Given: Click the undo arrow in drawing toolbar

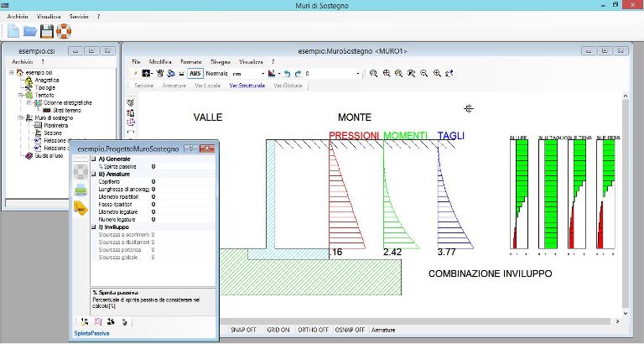Looking at the screenshot, I should click(286, 74).
